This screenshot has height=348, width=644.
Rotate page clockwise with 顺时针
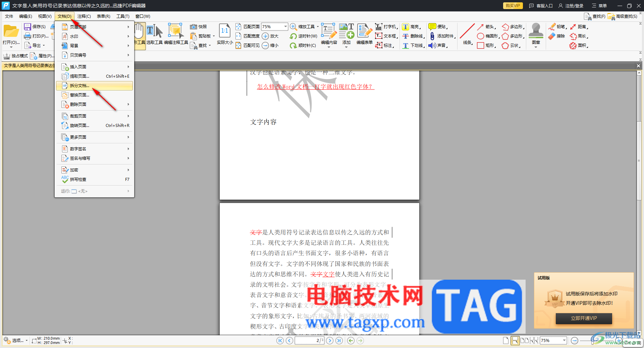(303, 46)
